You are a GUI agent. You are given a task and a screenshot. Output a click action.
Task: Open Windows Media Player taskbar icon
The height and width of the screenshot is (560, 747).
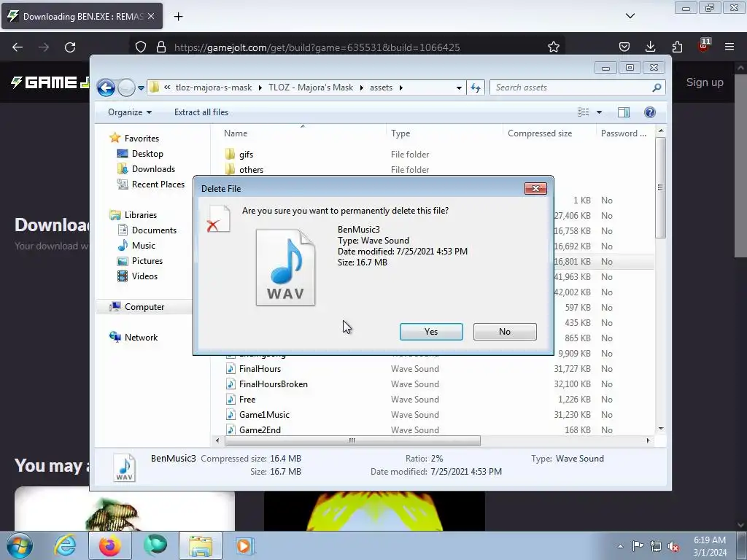(x=245, y=545)
